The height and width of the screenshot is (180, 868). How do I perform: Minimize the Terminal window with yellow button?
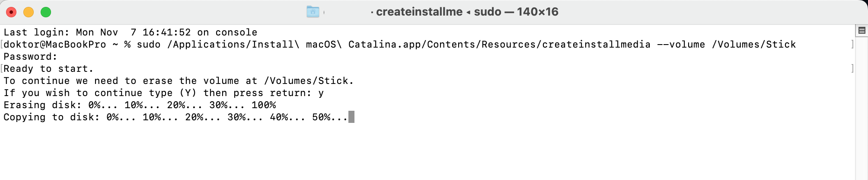(29, 12)
